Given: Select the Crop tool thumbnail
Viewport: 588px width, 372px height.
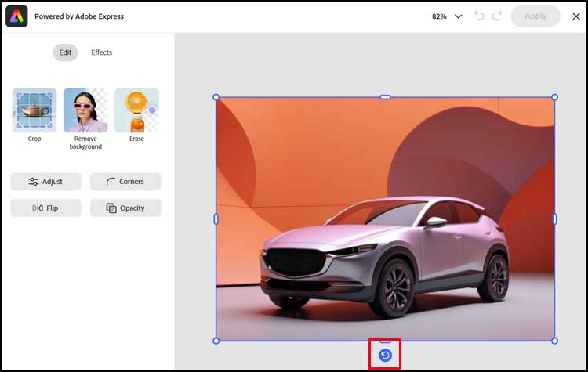Looking at the screenshot, I should 34,110.
